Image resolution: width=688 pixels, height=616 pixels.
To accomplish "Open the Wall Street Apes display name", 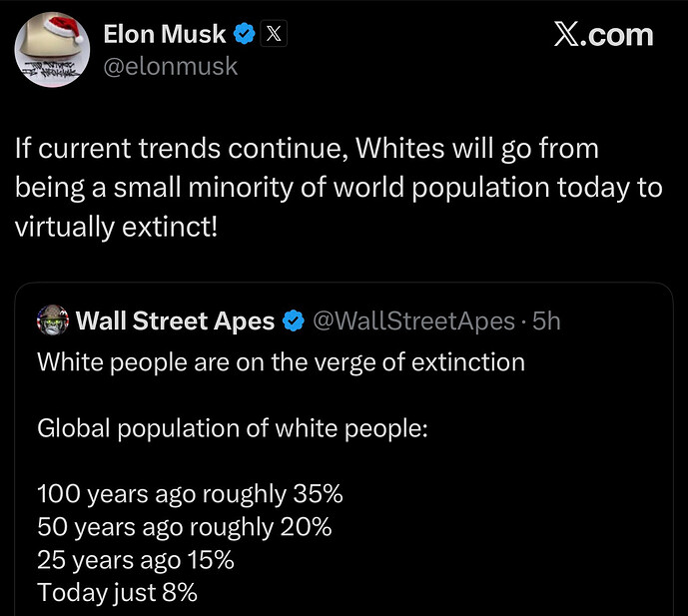I will pos(175,321).
